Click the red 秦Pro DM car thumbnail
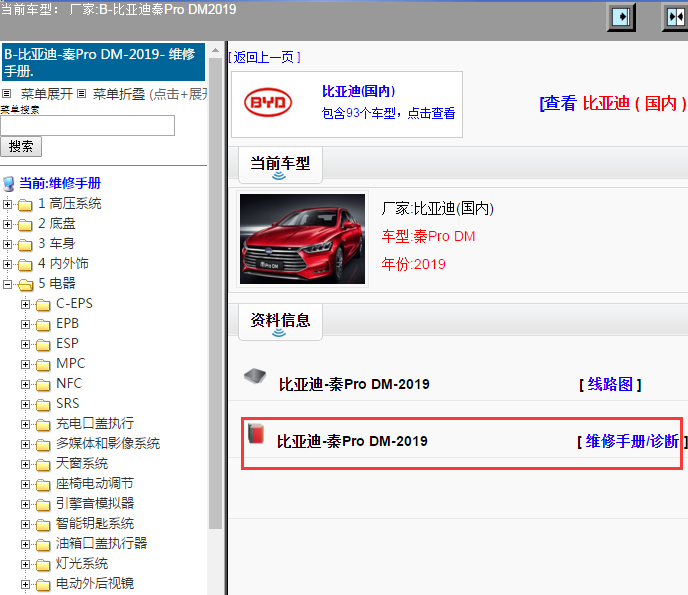Image resolution: width=688 pixels, height=595 pixels. coord(302,239)
